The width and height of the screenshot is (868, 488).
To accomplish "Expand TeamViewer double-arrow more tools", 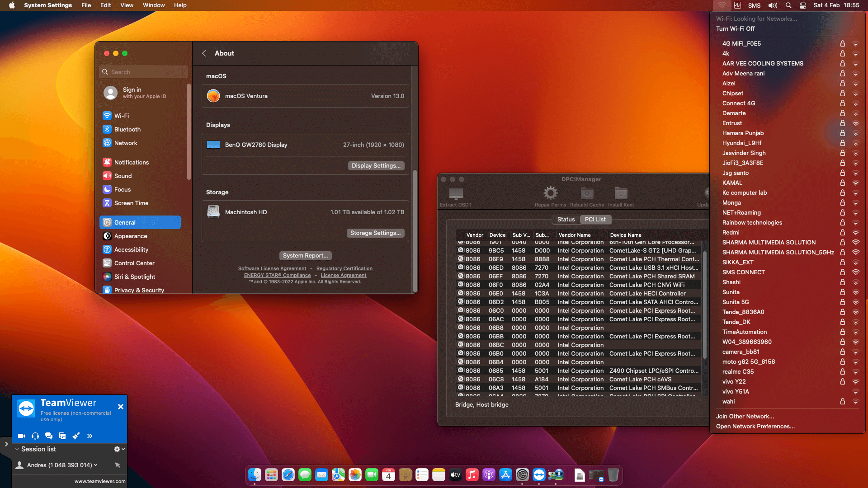I will pos(90,436).
